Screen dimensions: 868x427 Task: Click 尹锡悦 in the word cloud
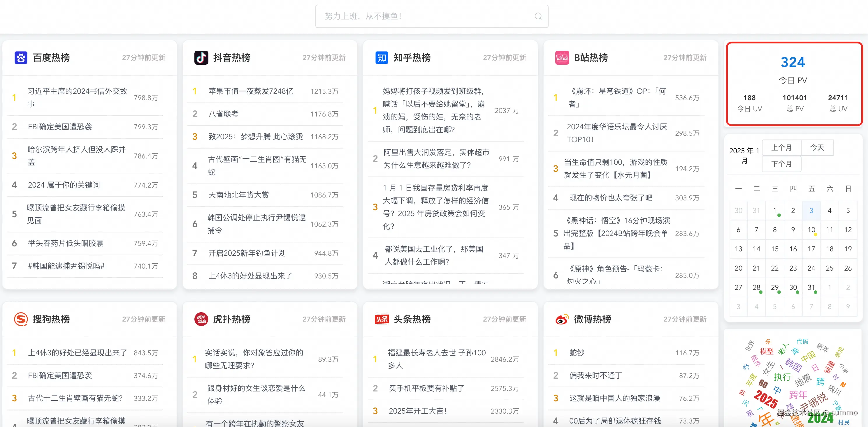pyautogui.click(x=813, y=401)
